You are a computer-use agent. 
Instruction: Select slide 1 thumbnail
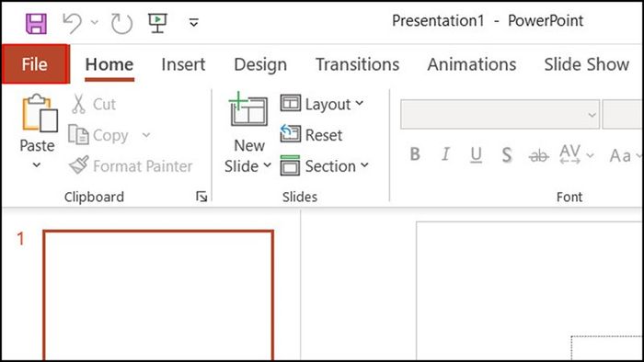158,295
